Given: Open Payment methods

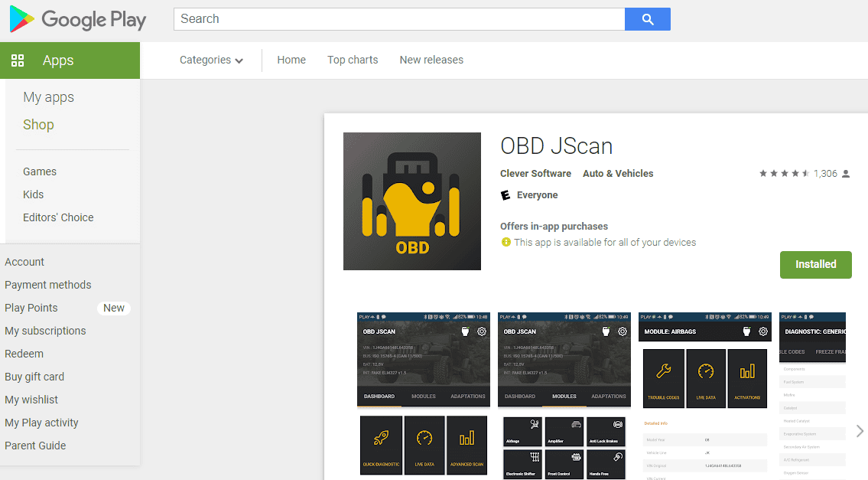Looking at the screenshot, I should click(48, 285).
